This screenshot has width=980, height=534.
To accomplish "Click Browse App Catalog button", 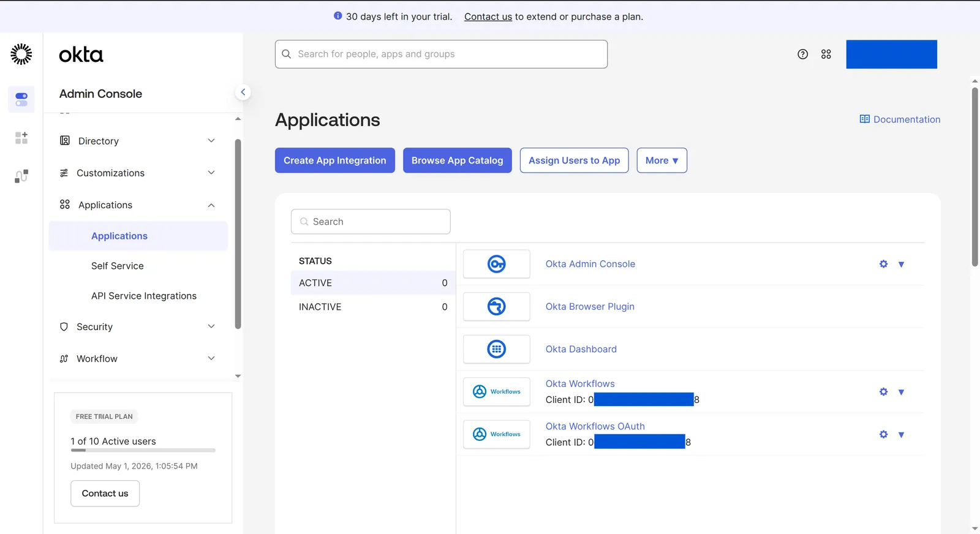I will pos(458,160).
